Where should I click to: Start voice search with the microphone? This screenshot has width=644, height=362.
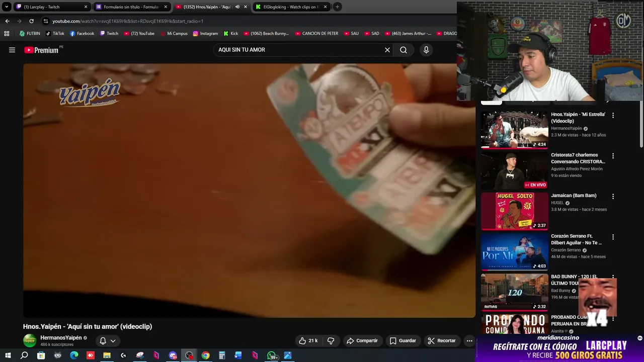point(426,50)
